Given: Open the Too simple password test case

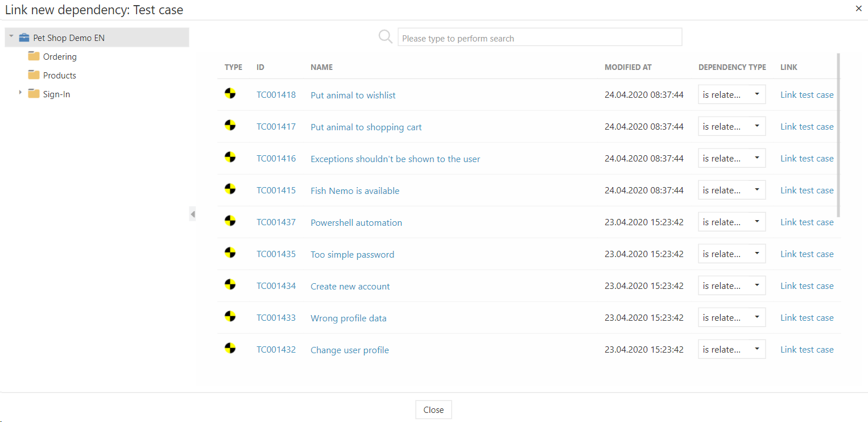Looking at the screenshot, I should (352, 254).
